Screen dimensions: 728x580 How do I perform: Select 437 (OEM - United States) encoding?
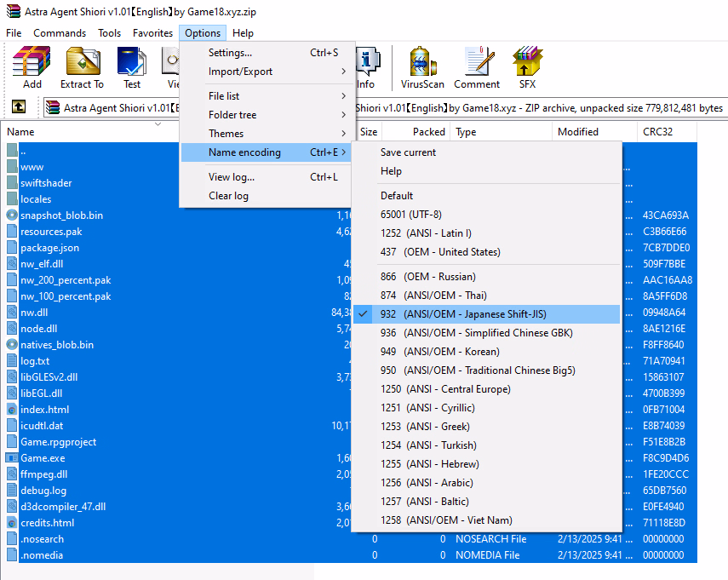[x=486, y=252]
